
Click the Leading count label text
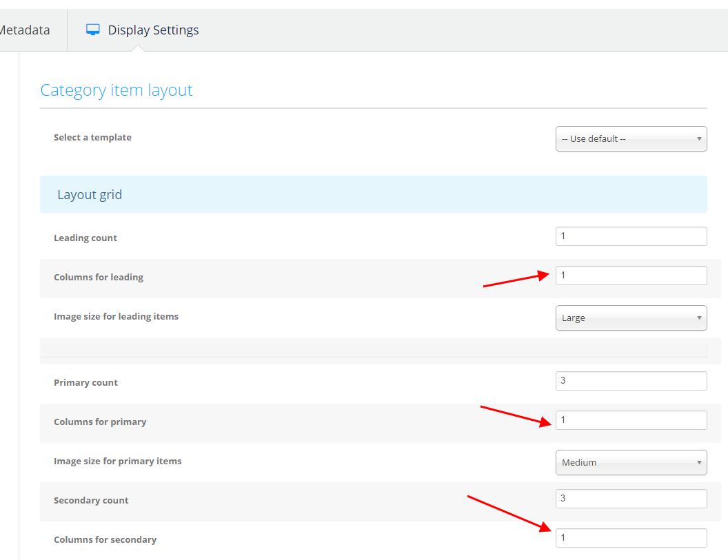(85, 238)
